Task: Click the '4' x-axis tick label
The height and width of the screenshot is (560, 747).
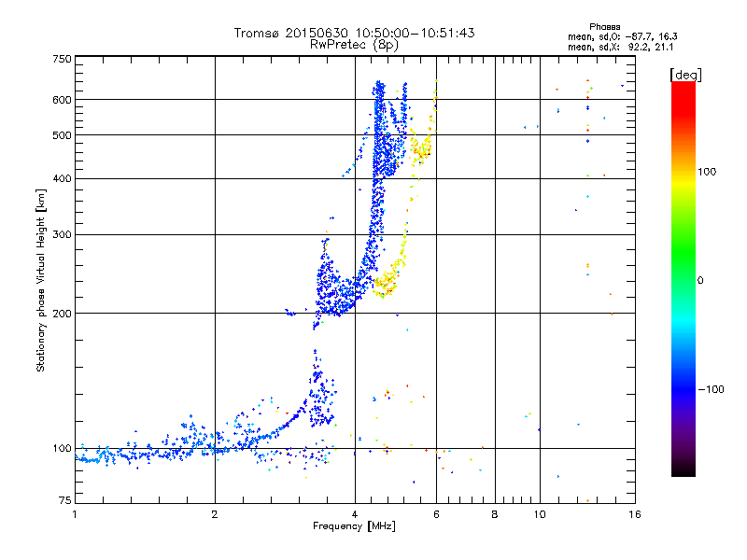Action: [x=355, y=514]
